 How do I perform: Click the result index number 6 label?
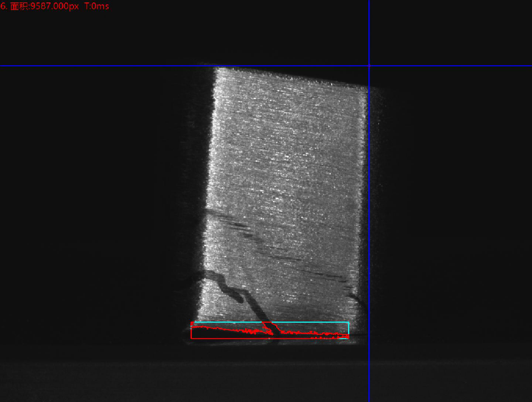pyautogui.click(x=3, y=6)
